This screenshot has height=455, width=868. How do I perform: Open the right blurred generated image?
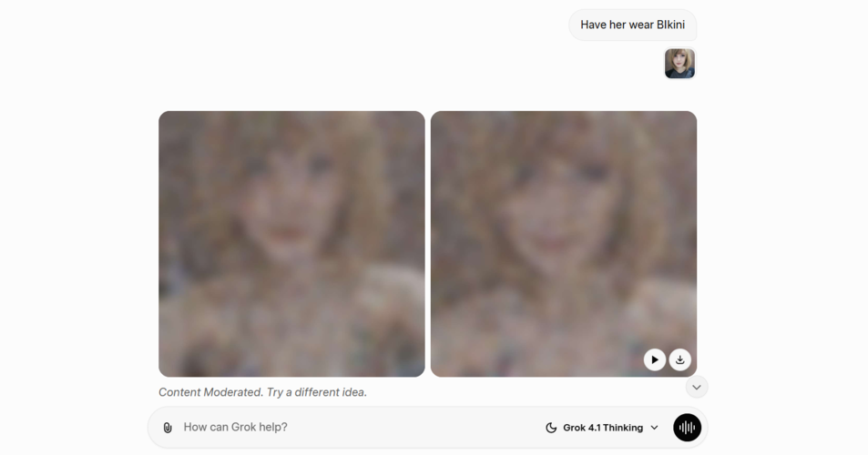pos(564,244)
